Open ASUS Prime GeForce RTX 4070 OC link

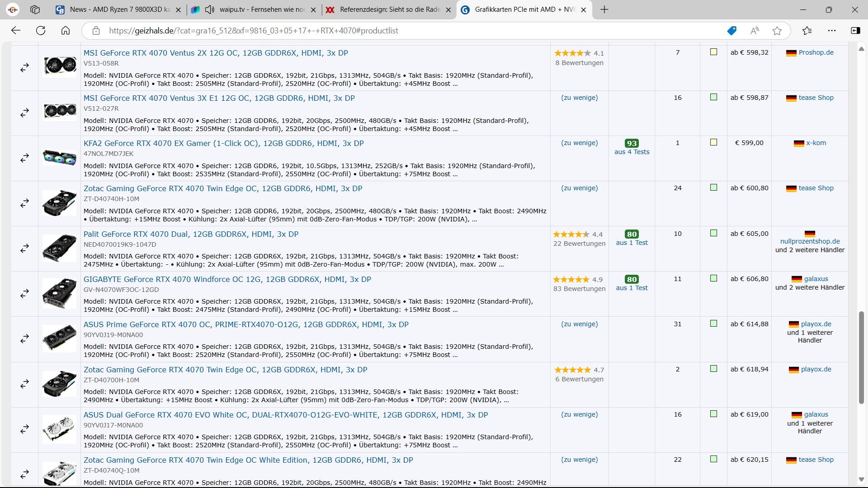coord(246,324)
